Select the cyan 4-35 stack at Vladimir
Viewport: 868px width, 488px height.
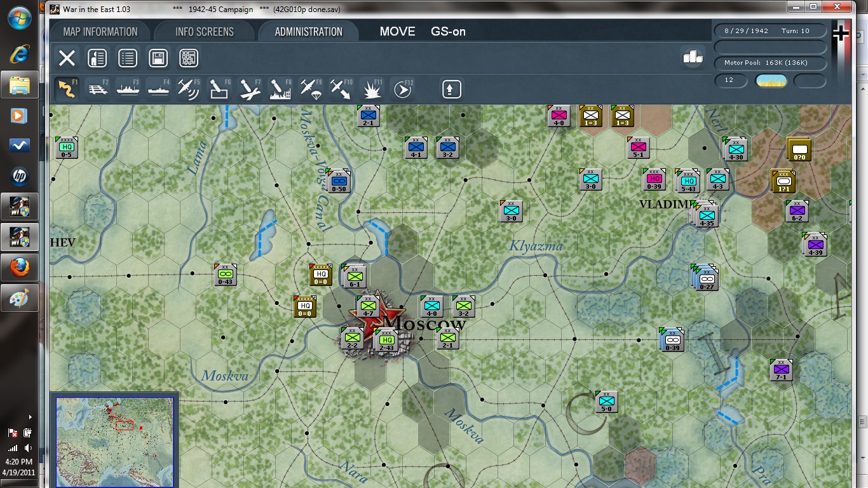[x=707, y=215]
